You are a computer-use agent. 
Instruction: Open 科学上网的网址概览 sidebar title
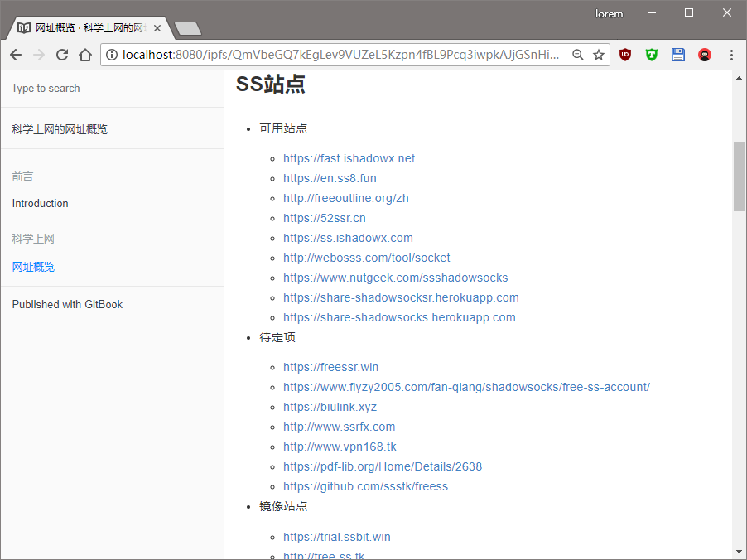pos(60,129)
